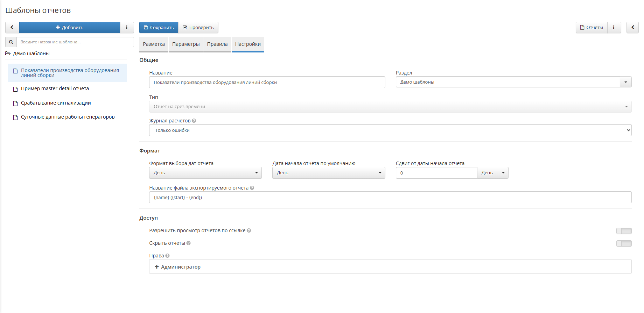
Task: Toggle Разрешить просмотр отчетов по ссылке switch
Action: (624, 231)
